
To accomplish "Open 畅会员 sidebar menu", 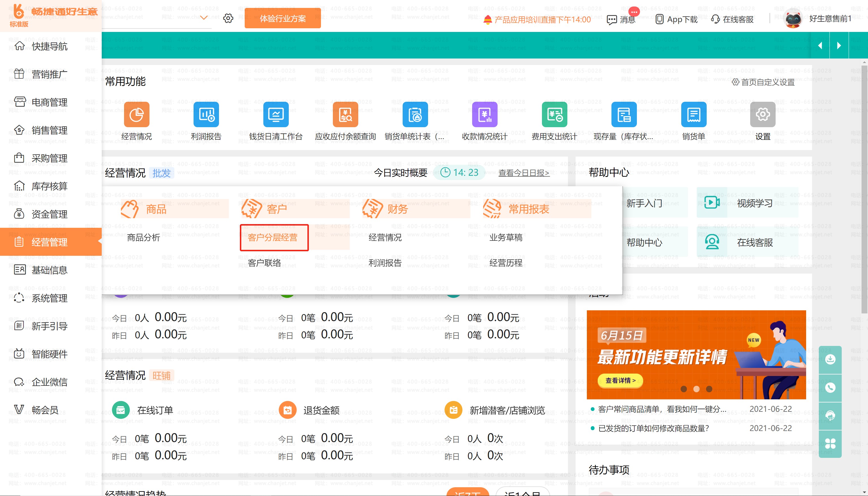I will [x=51, y=410].
